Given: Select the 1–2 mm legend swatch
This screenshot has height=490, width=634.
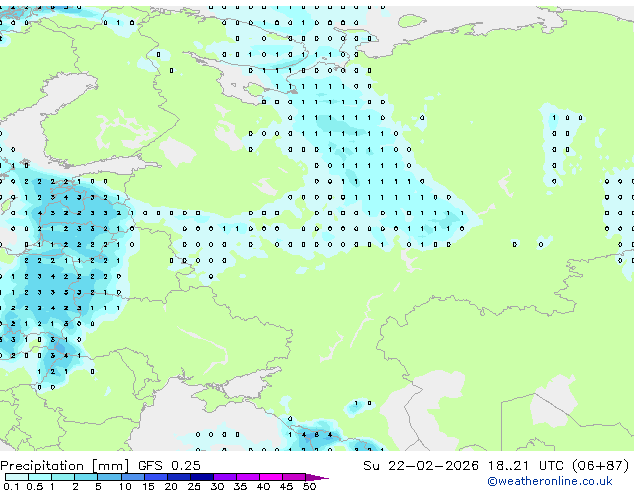Looking at the screenshot, I should [x=63, y=477].
